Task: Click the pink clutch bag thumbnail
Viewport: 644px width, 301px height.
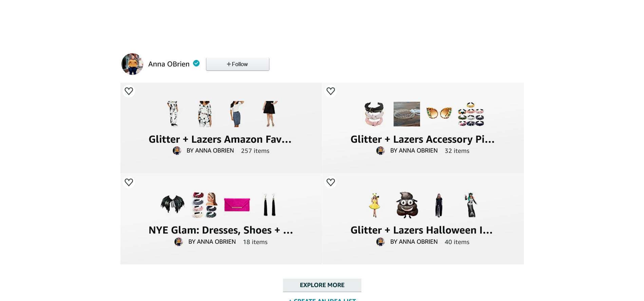Action: point(237,205)
